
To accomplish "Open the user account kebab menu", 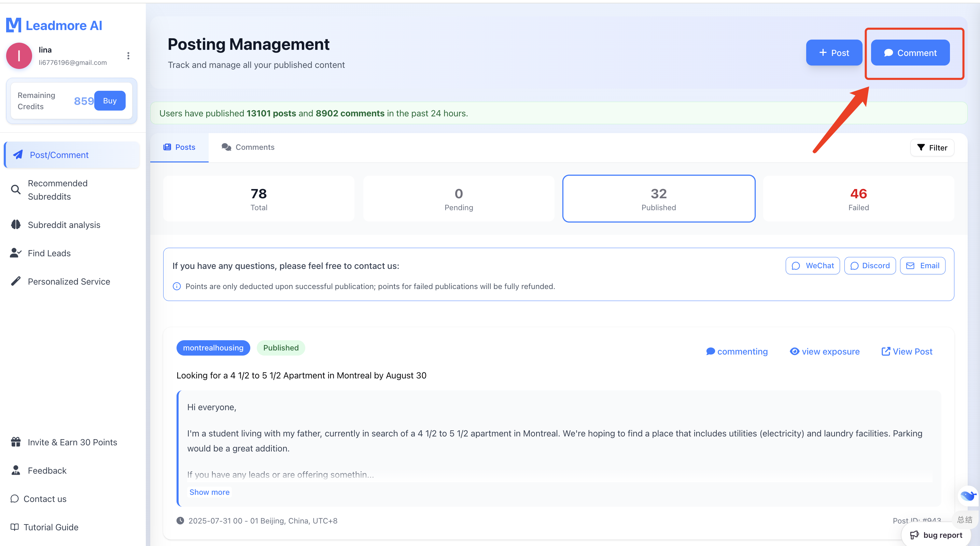I will tap(128, 56).
